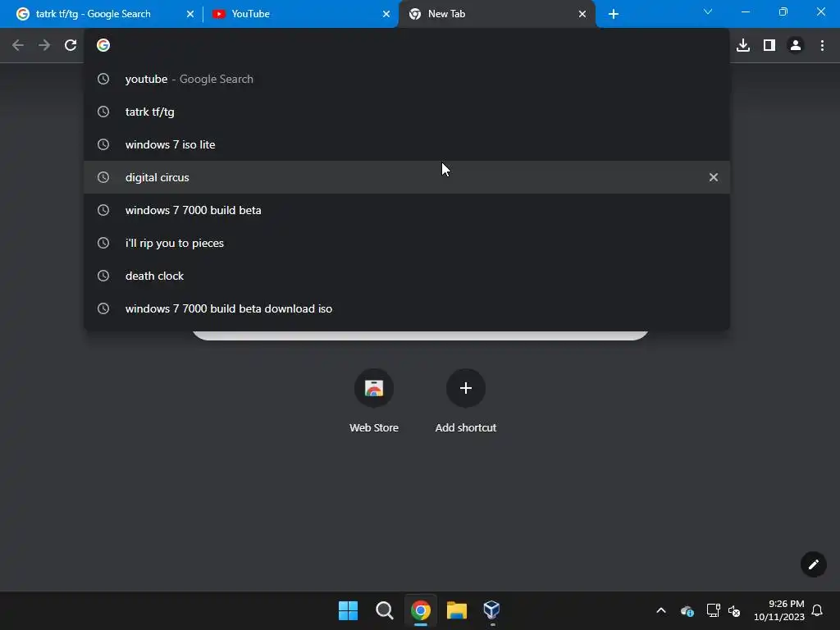Select the youtube - Google Search suggestion
The image size is (840, 630).
point(407,79)
